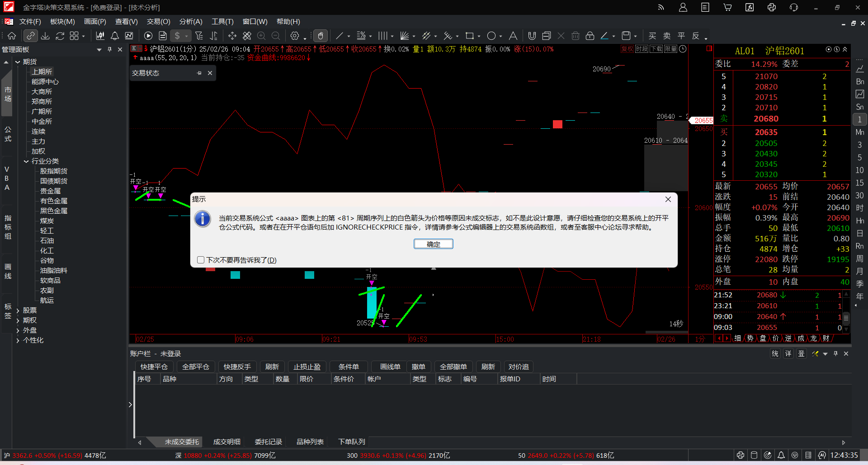Screen dimensions: 868x465
Task: Open the layout grid dropdown arrow
Action: point(84,37)
